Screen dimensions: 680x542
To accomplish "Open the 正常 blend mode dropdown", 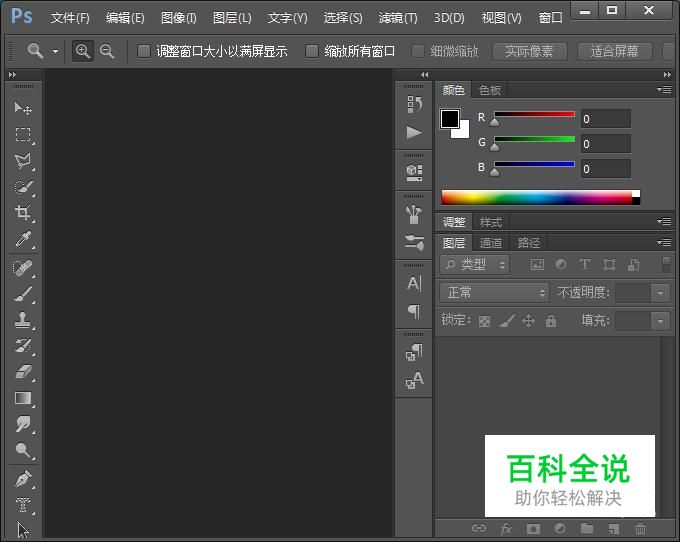I will coord(495,293).
